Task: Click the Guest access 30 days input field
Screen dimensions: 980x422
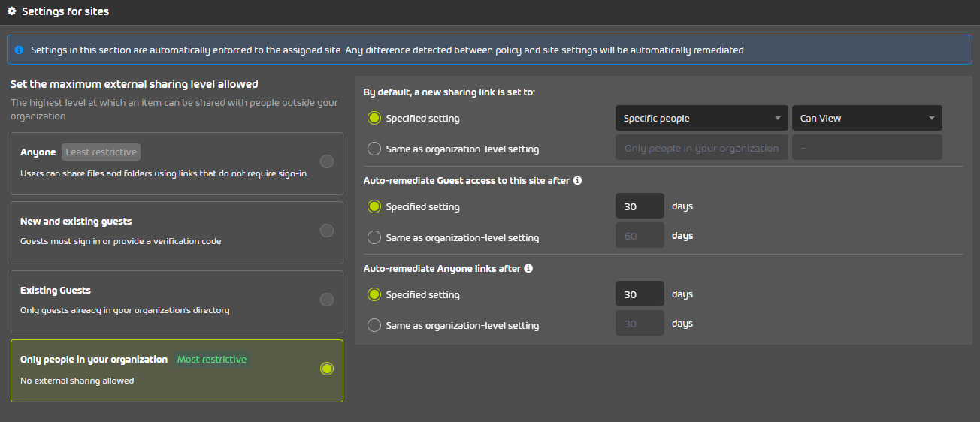Action: coord(640,206)
